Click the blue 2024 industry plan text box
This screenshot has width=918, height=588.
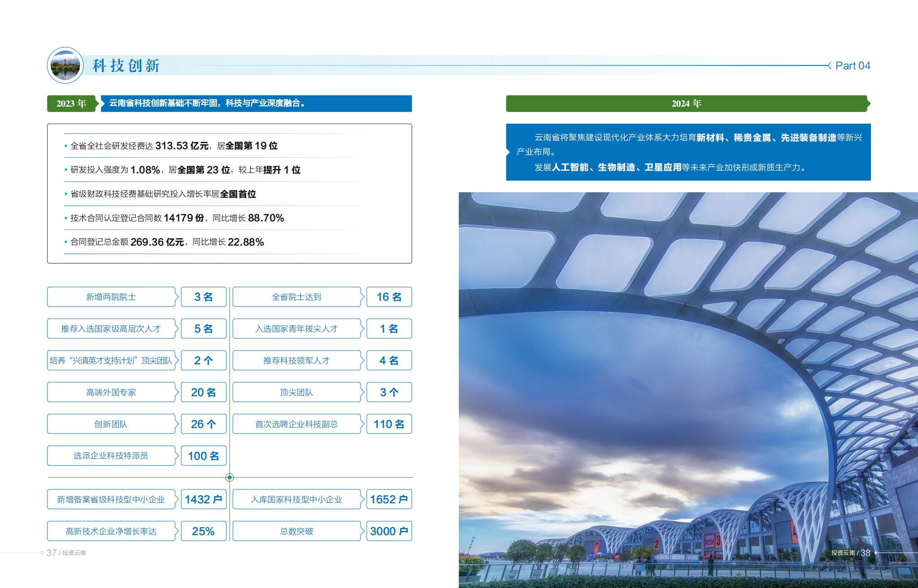(688, 152)
